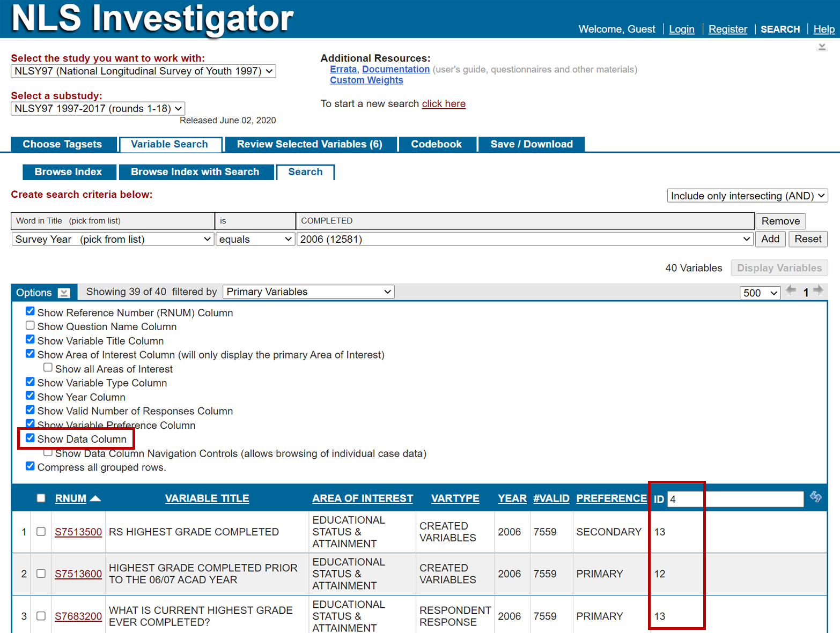This screenshot has height=633, width=840.
Task: Open variable S7513500 link
Action: [78, 532]
